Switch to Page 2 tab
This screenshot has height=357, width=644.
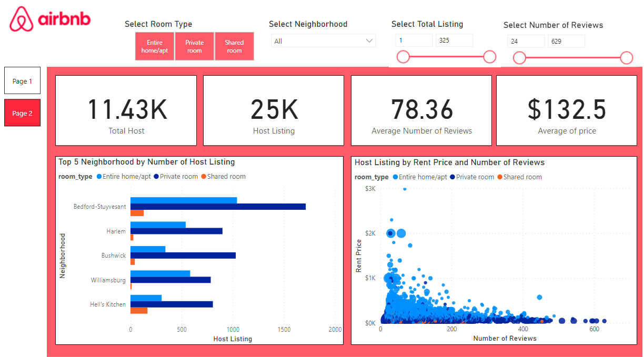point(22,113)
